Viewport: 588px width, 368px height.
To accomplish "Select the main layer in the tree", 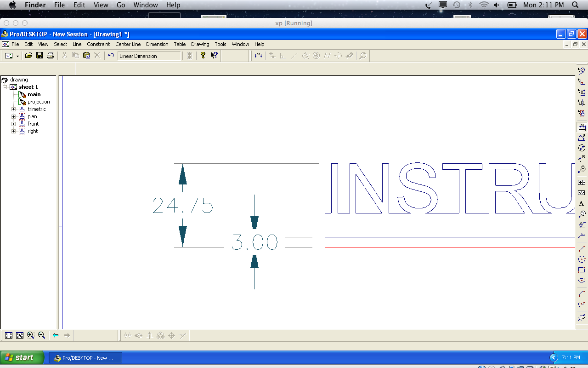I will click(x=34, y=94).
